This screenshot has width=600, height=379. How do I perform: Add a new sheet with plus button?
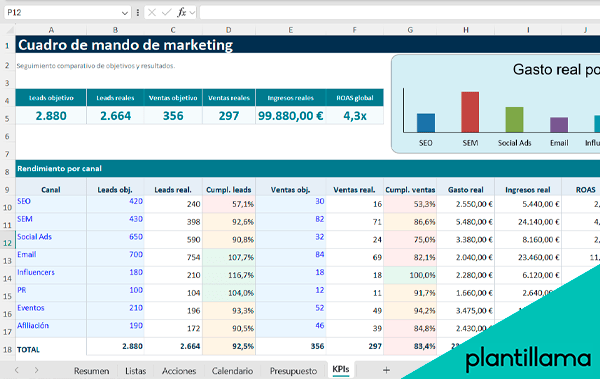[386, 370]
